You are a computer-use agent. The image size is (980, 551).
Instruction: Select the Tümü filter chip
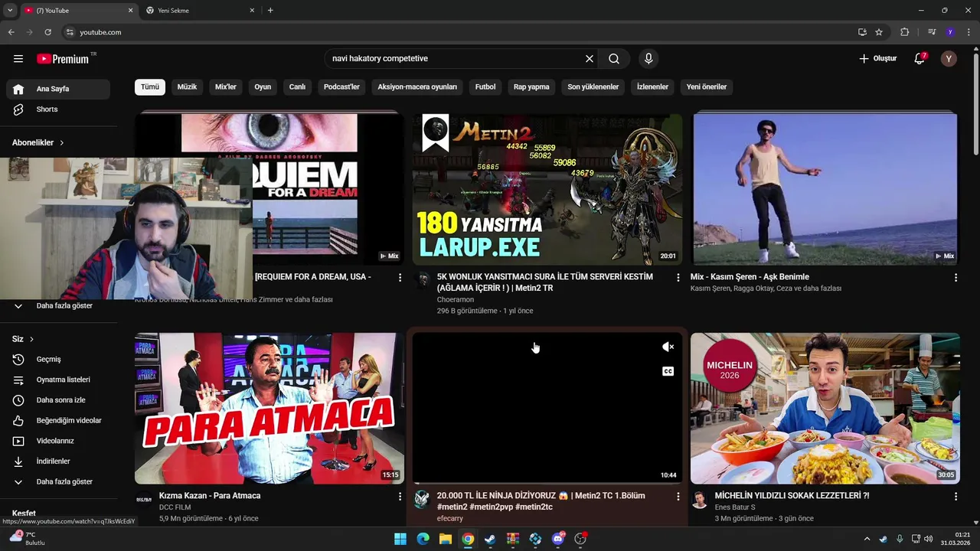pos(150,87)
